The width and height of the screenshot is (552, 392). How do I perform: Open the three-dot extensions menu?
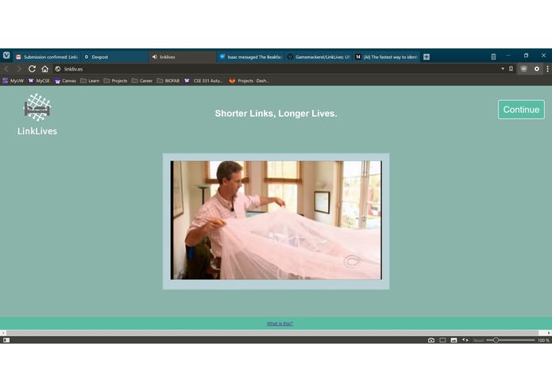click(x=548, y=69)
